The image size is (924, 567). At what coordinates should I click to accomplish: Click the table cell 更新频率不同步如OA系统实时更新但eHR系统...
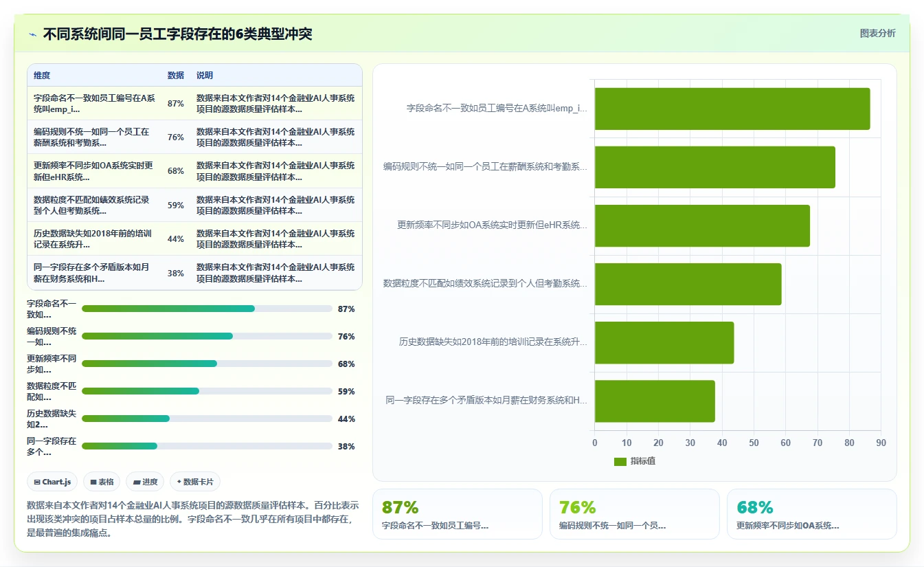pyautogui.click(x=94, y=171)
